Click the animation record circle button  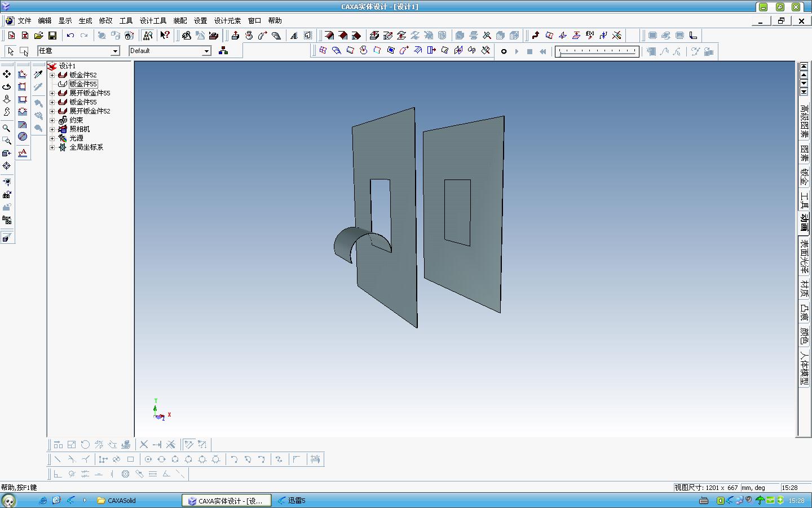pos(504,51)
